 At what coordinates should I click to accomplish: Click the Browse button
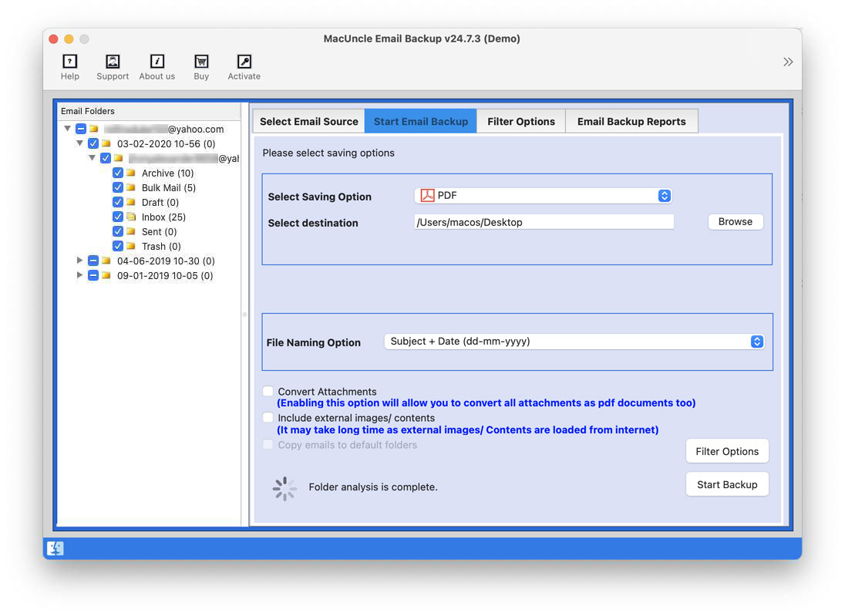click(x=735, y=222)
